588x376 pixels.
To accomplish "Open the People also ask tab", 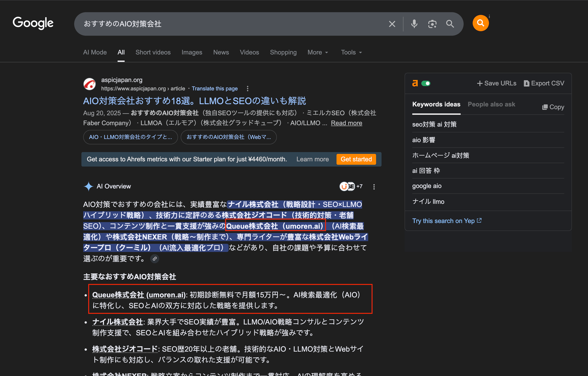I will tap(491, 104).
